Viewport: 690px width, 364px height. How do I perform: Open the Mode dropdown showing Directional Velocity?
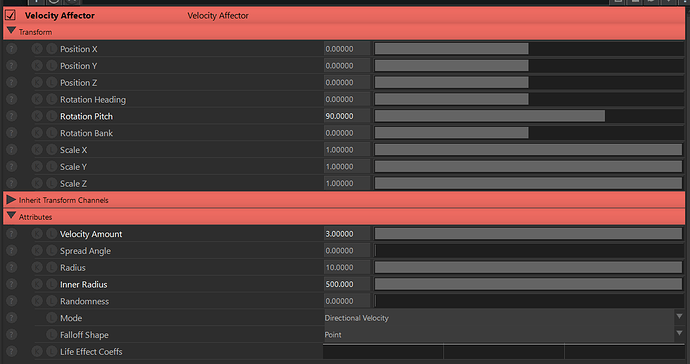[503, 318]
